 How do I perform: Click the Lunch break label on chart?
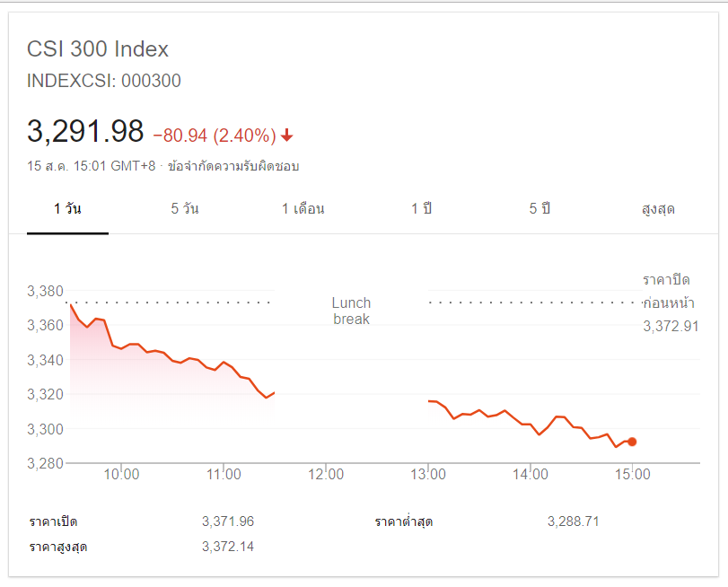[x=351, y=311]
